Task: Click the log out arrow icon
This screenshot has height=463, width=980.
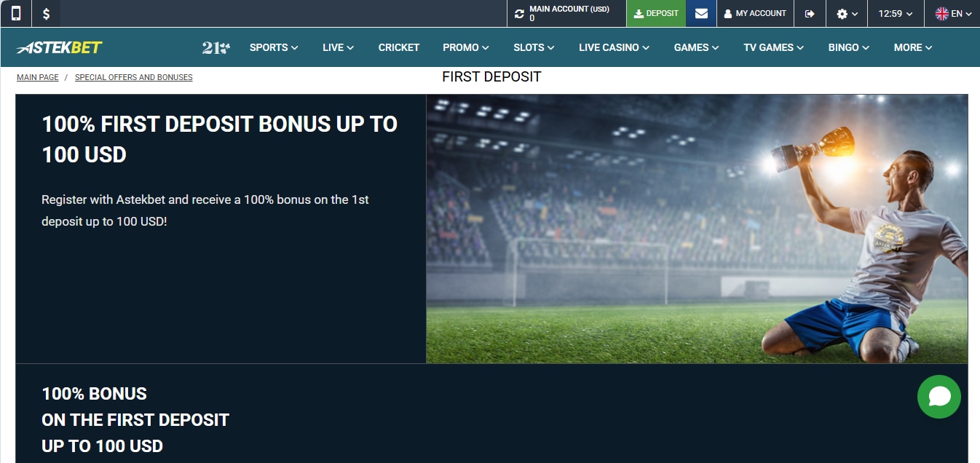Action: 810,13
